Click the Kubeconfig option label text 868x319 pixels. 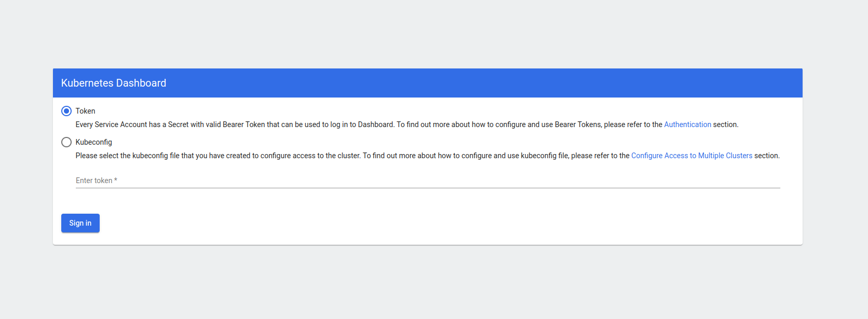point(93,142)
